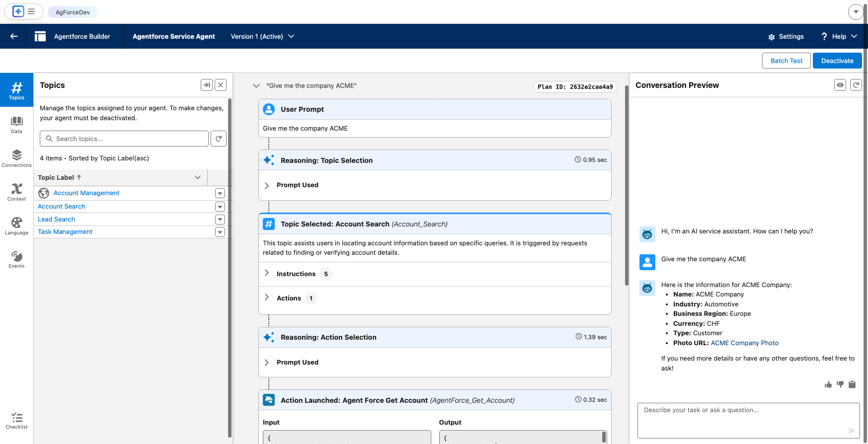Screen dimensions: 868x444
Task: Collapse Topics panel with arrow icon
Action: tap(207, 85)
